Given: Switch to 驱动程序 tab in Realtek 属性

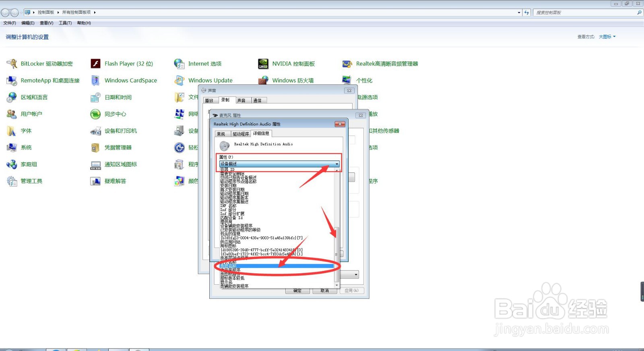Looking at the screenshot, I should click(241, 134).
